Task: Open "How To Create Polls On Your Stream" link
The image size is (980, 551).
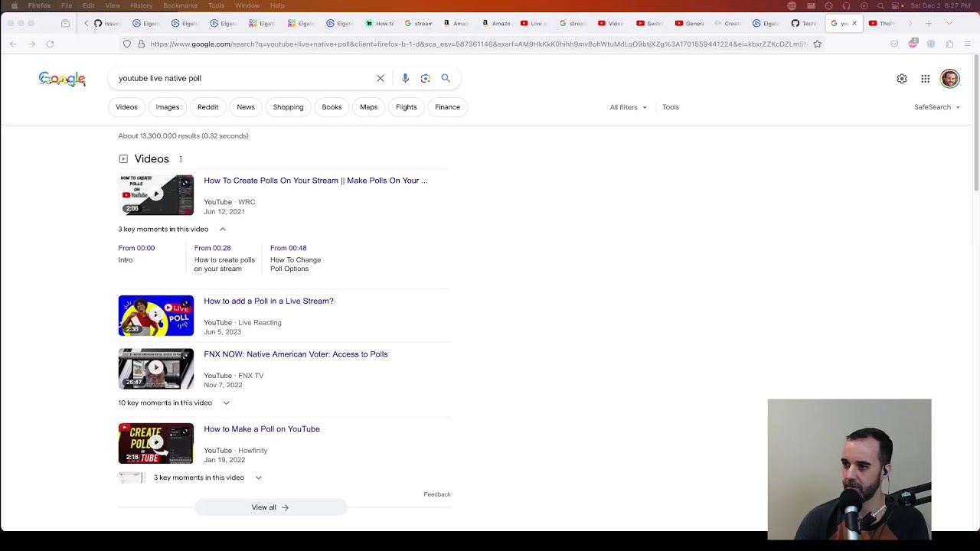Action: (315, 181)
